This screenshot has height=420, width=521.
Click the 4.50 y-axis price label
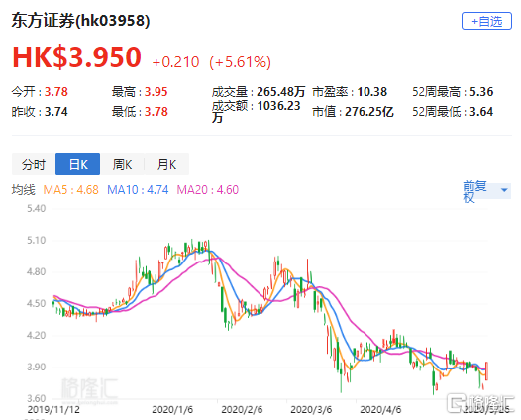pos(37,304)
